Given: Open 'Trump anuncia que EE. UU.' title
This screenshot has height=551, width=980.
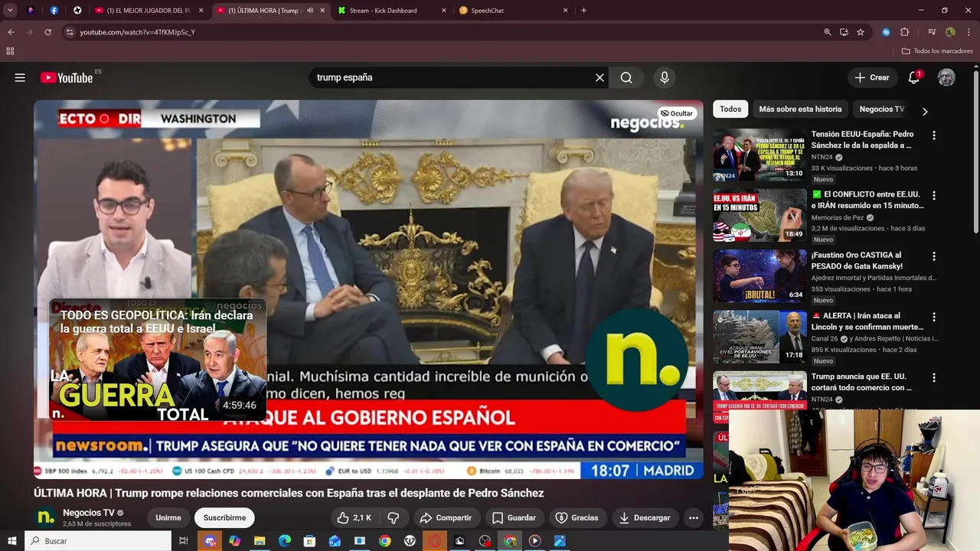Looking at the screenshot, I should pos(861,381).
